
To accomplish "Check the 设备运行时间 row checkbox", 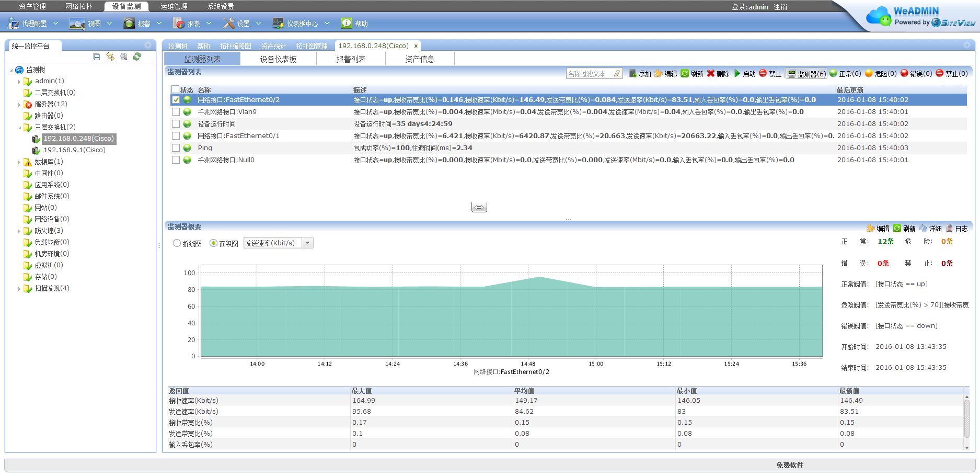I will [176, 123].
